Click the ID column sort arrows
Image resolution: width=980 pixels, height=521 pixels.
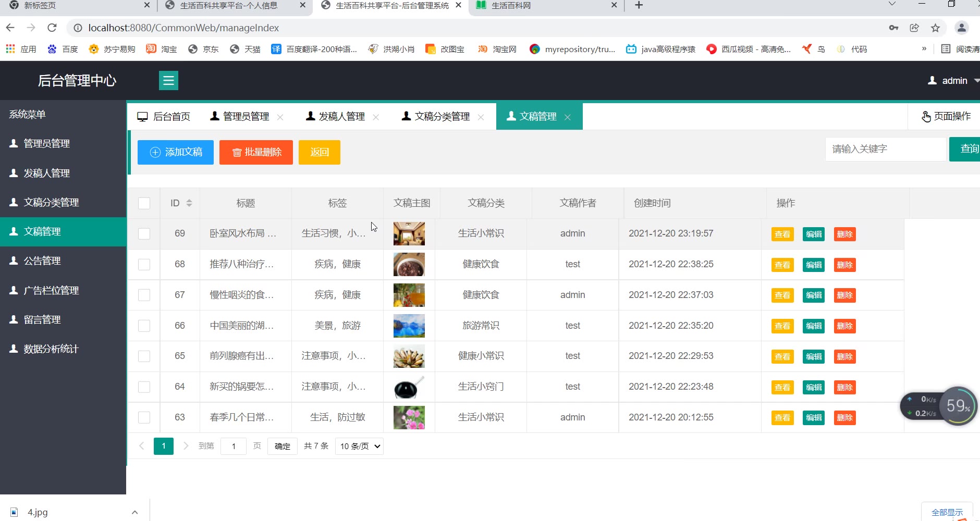[x=189, y=203]
